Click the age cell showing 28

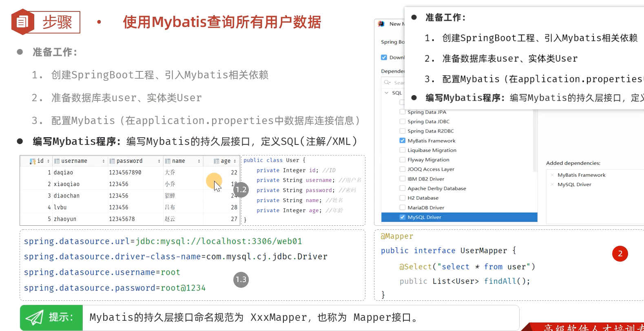click(234, 207)
